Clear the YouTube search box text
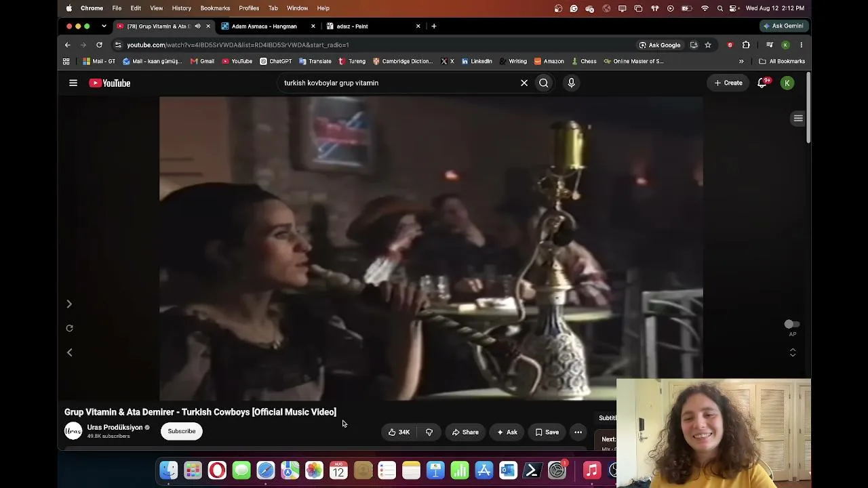 coord(524,83)
